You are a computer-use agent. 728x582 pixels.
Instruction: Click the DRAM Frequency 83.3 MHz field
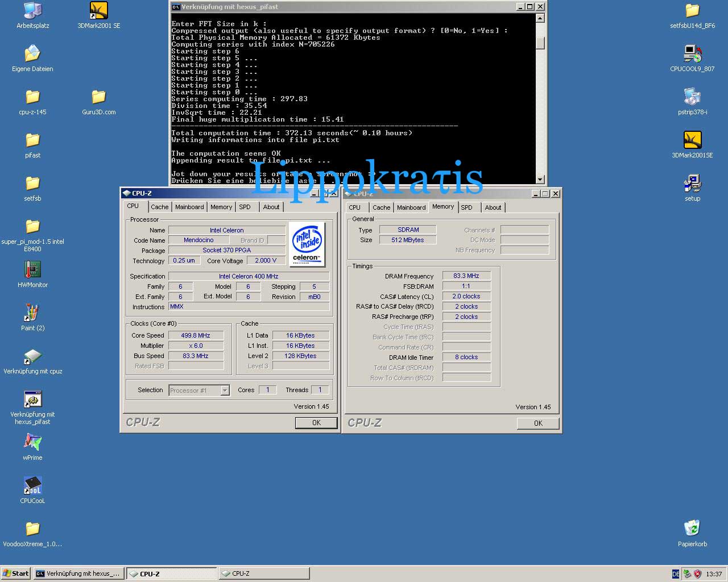(x=466, y=276)
